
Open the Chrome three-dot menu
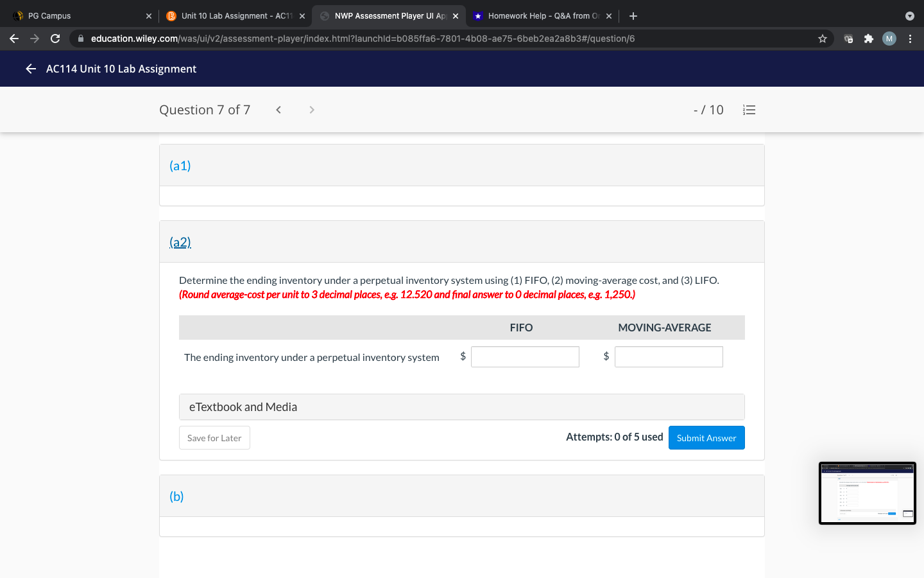click(910, 39)
